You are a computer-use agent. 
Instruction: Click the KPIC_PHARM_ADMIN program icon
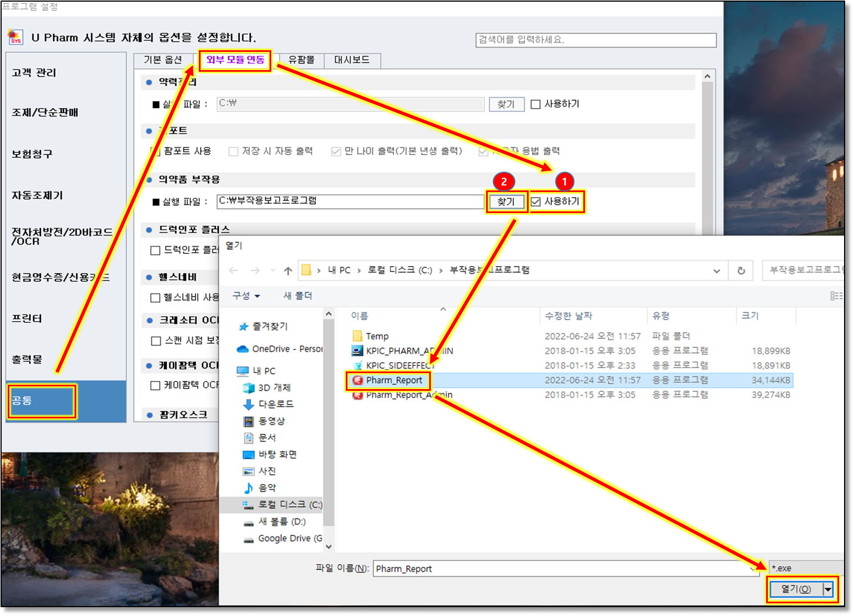pos(357,351)
